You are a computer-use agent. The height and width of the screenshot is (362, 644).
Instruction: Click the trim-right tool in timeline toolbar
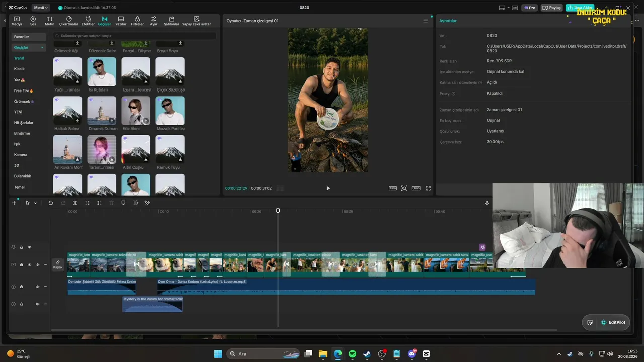coord(99,203)
